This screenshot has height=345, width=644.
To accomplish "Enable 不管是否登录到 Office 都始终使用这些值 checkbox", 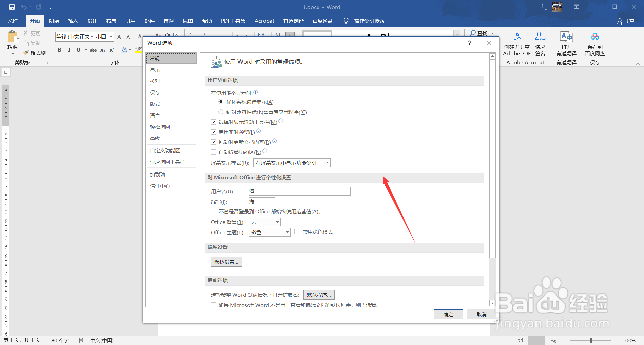I will [213, 211].
